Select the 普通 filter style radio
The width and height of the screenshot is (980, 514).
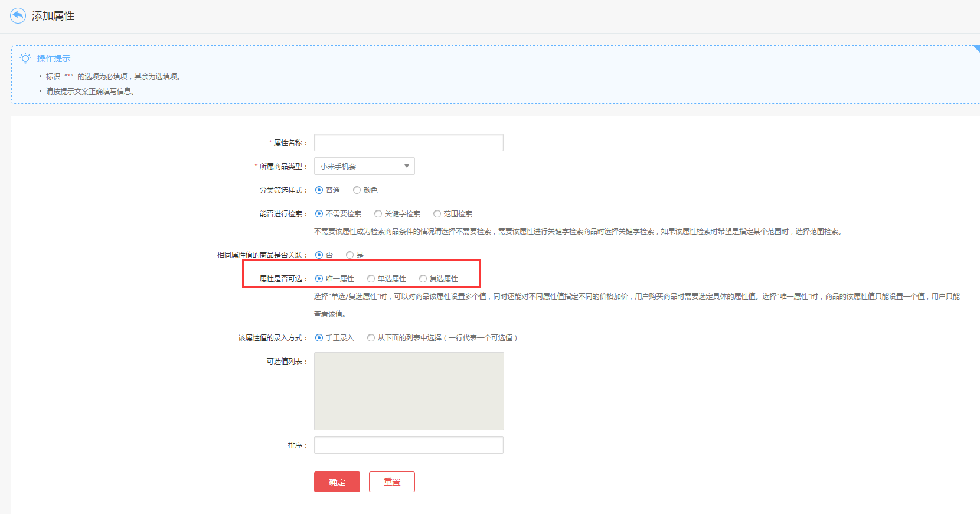click(x=319, y=190)
